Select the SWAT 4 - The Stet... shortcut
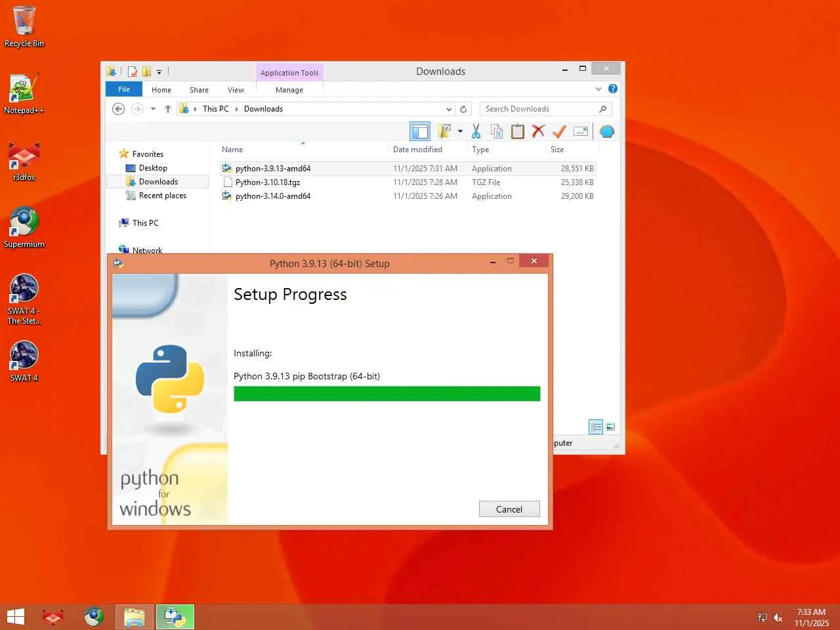 24,299
